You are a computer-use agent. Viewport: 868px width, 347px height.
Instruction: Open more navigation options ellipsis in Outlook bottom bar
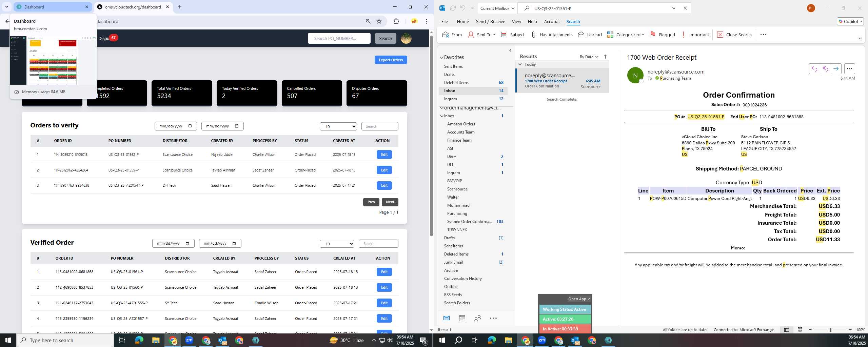tap(493, 318)
